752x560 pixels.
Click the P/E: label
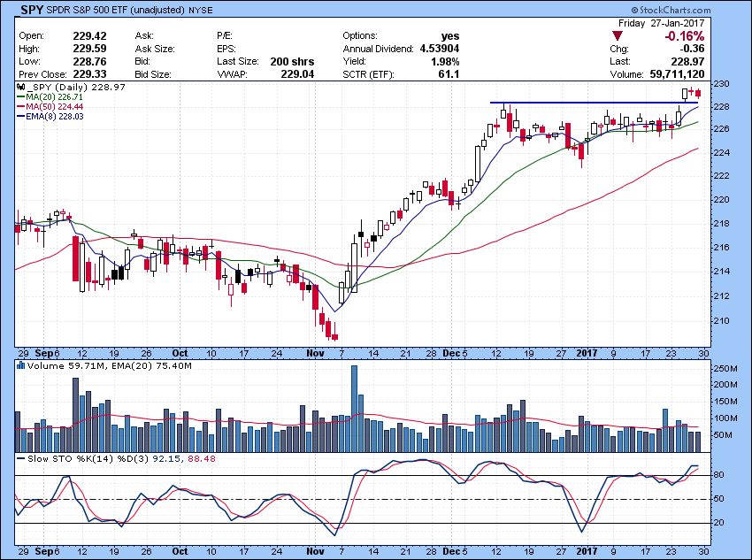pos(225,36)
